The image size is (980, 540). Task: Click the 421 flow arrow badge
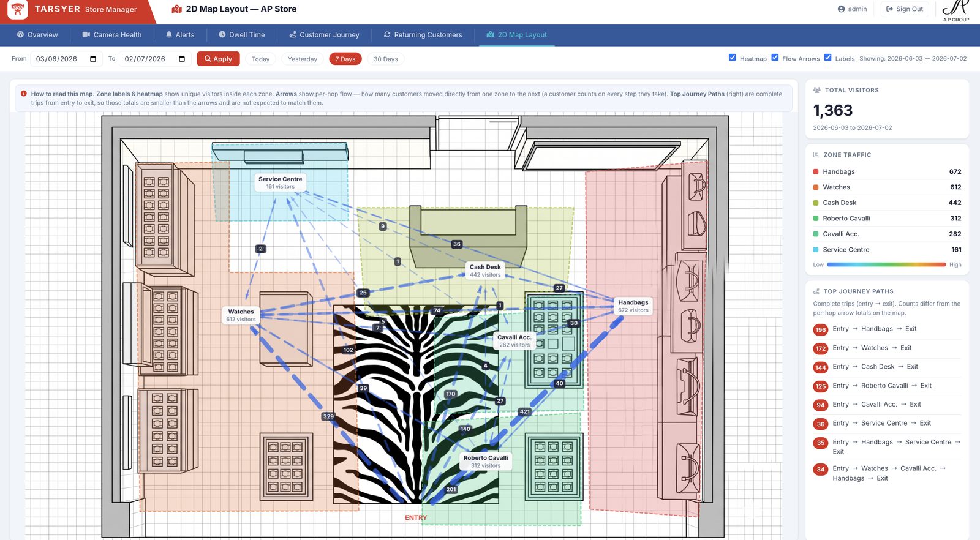525,411
